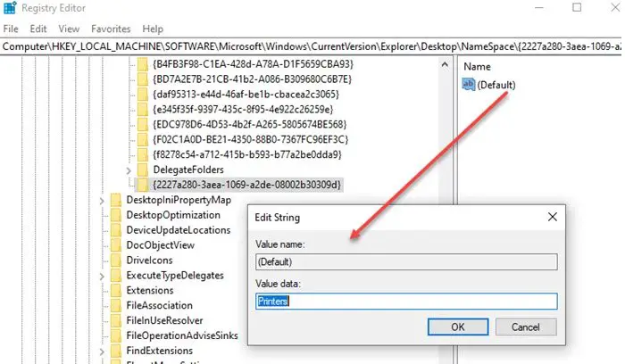The height and width of the screenshot is (364, 625).
Task: Click the DeviceUpdateLocations folder icon
Action: tap(115, 230)
